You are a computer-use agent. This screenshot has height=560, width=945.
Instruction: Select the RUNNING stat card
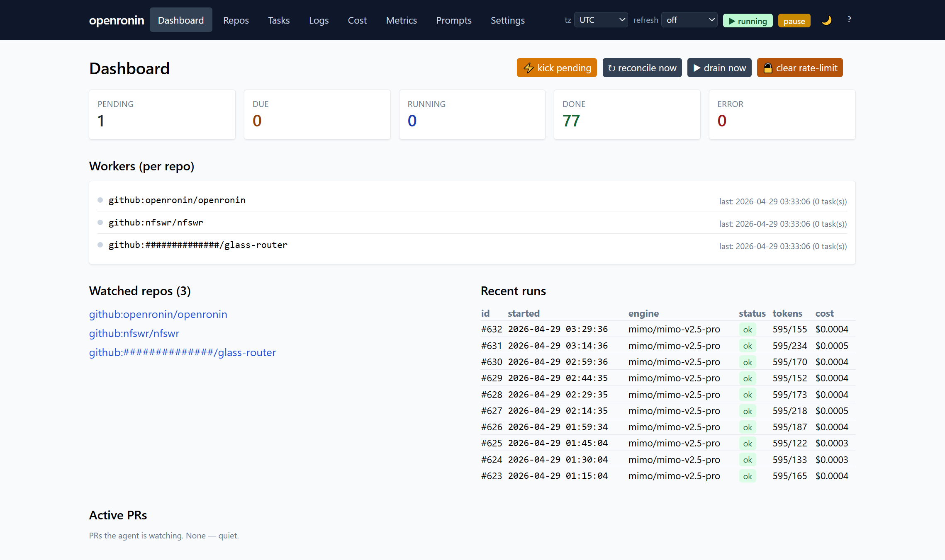pos(472,114)
